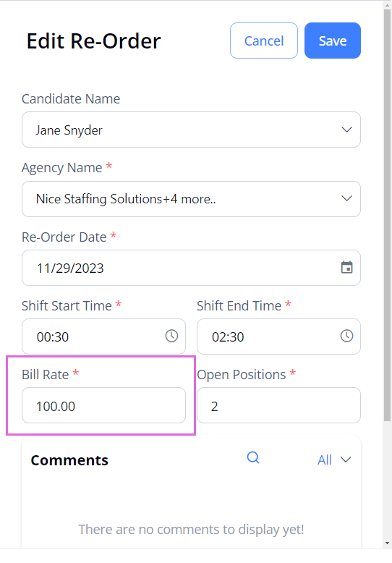Click the Comments section heading
Screen dimensions: 392x563
click(69, 460)
